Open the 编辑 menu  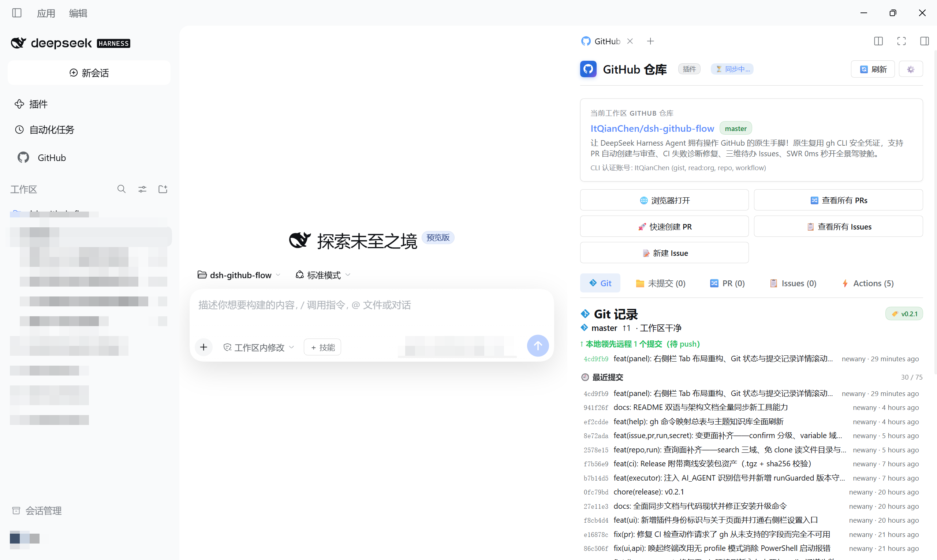tap(78, 13)
